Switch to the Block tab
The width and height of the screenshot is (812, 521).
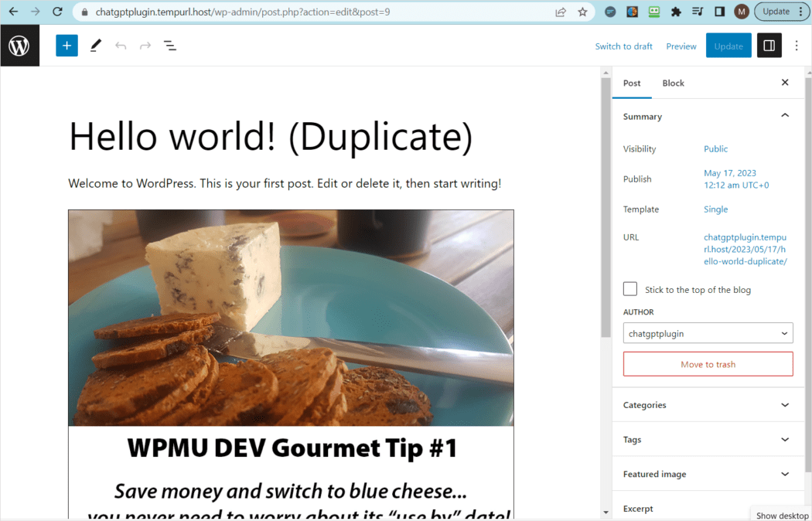673,83
